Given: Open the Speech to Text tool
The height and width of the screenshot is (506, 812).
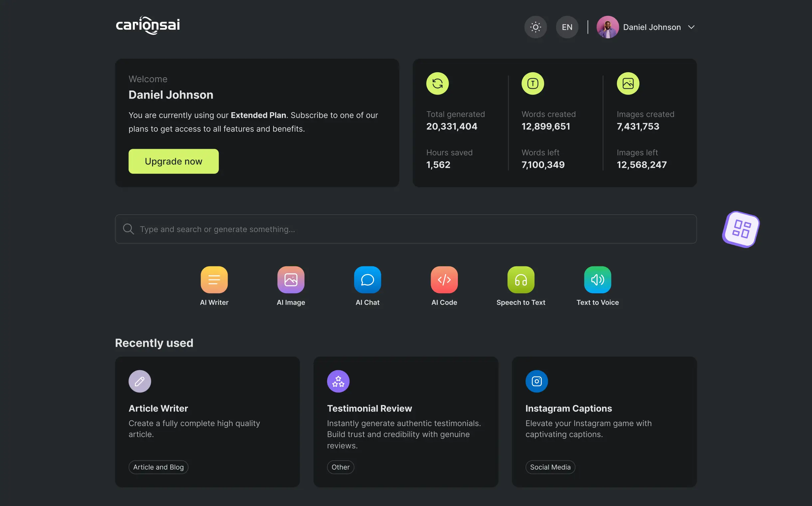Looking at the screenshot, I should 521,279.
